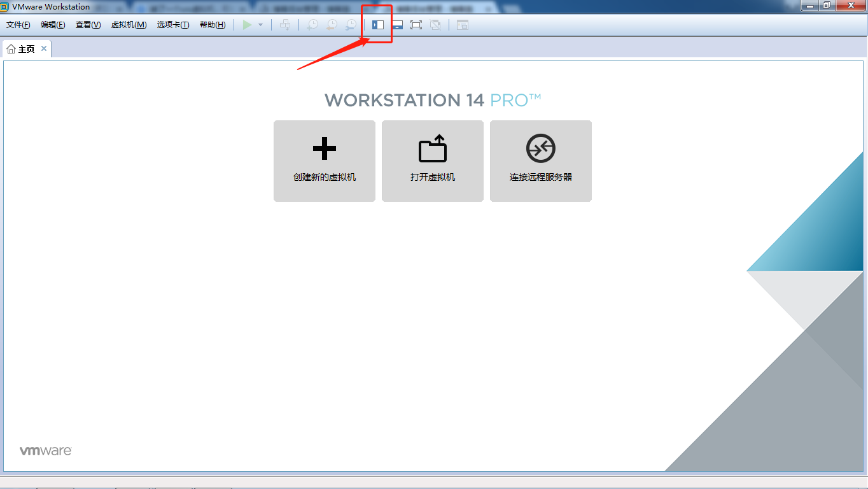Click the send Ctrl+Alt+Del toolbar icon
Viewport: 868px width, 489px height.
pos(285,25)
